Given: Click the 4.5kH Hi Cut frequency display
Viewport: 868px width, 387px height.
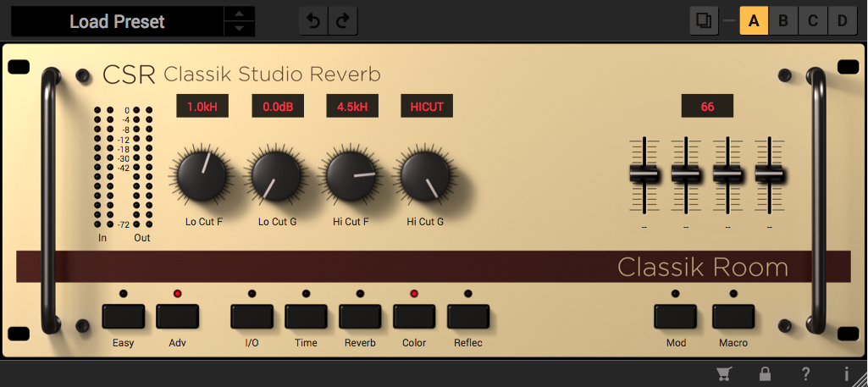Looking at the screenshot, I should tap(352, 106).
